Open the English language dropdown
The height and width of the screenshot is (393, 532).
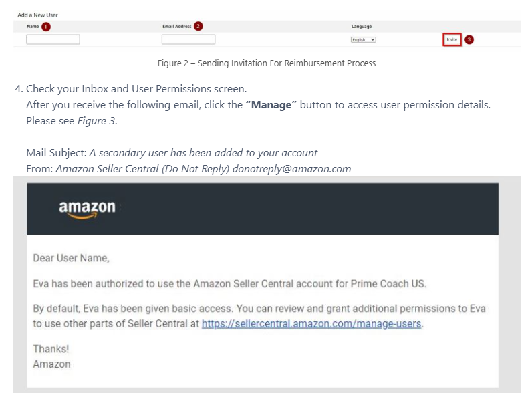tap(364, 40)
